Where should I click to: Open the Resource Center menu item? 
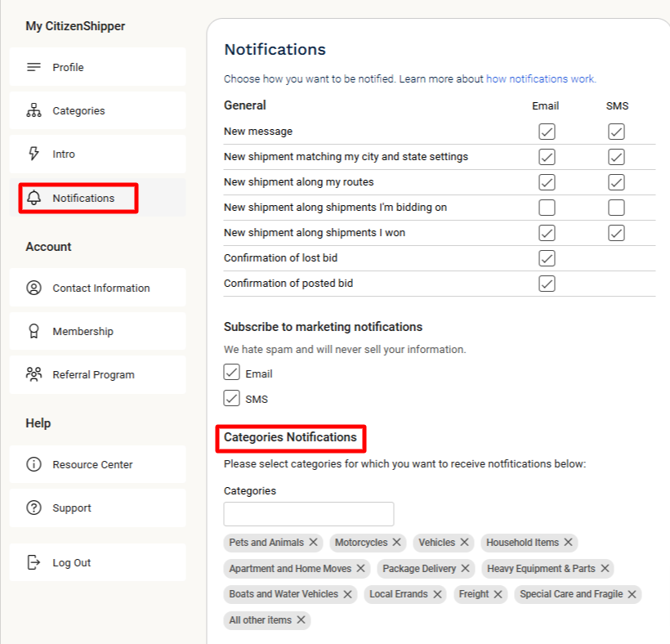point(92,464)
